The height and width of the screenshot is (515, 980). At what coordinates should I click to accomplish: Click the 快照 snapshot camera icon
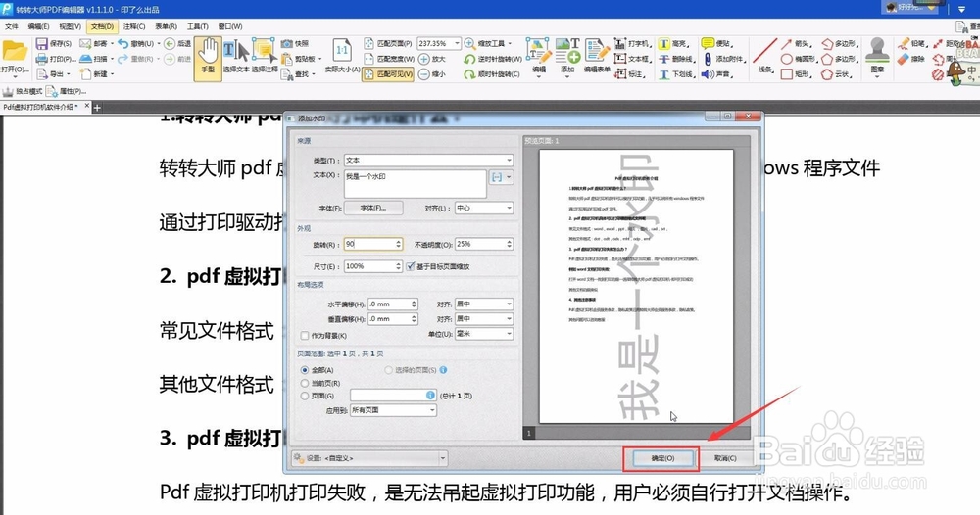287,44
